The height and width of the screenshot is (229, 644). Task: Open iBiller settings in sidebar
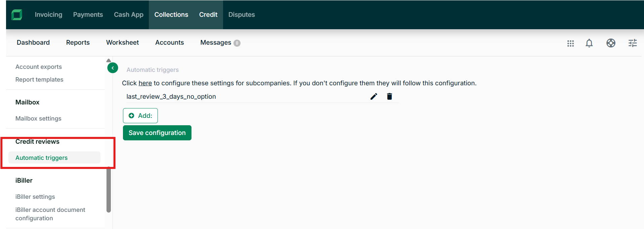[x=35, y=197]
